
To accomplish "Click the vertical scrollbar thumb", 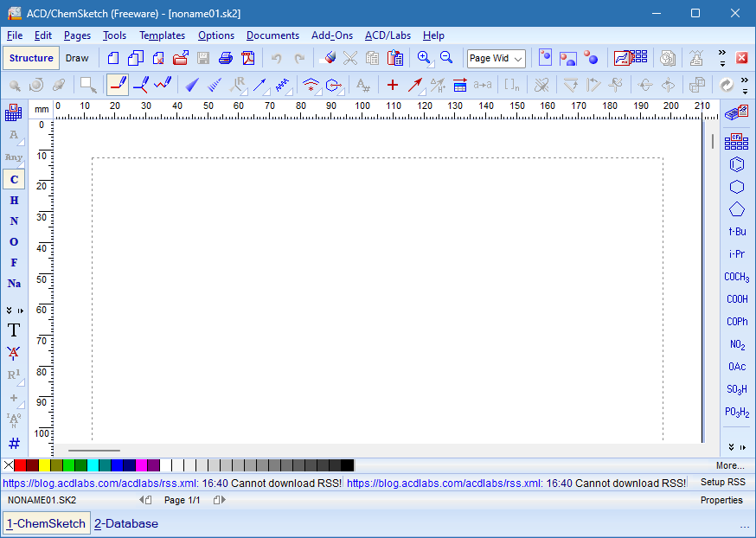I will coord(713,141).
